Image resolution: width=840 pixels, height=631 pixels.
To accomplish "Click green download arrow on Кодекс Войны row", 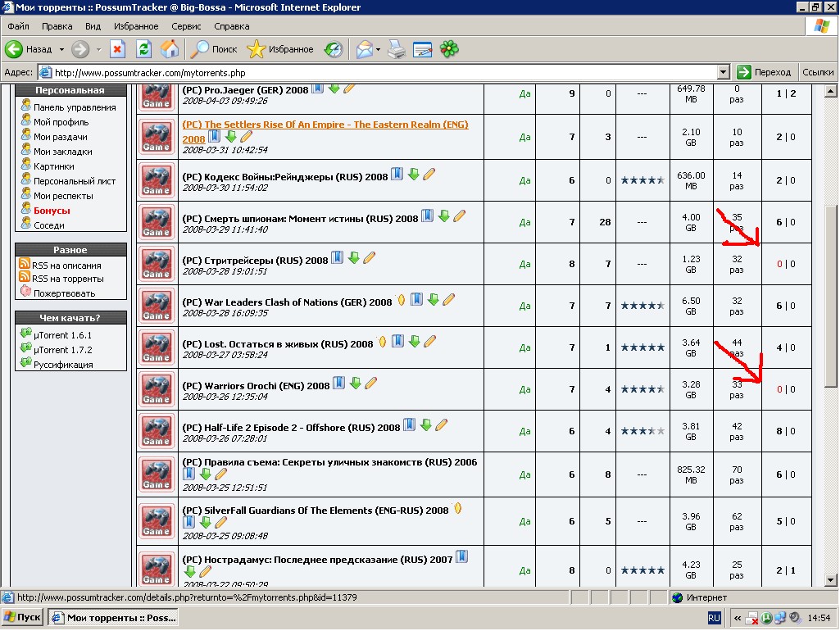I will coord(413,174).
